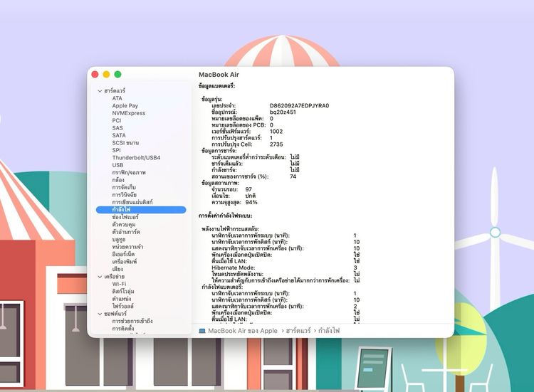Select NVMExpress in the hardware list

(x=128, y=113)
